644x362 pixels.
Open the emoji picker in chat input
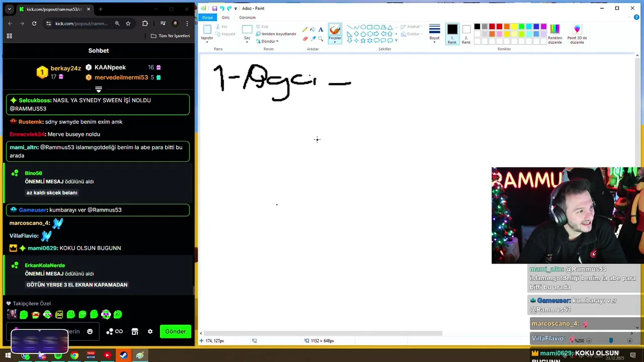(90, 331)
